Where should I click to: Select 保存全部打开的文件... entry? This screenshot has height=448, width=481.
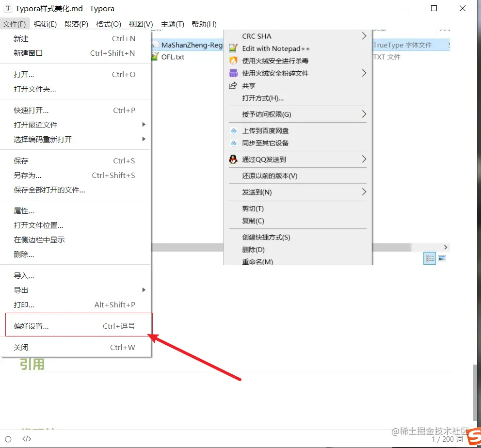pyautogui.click(x=76, y=190)
